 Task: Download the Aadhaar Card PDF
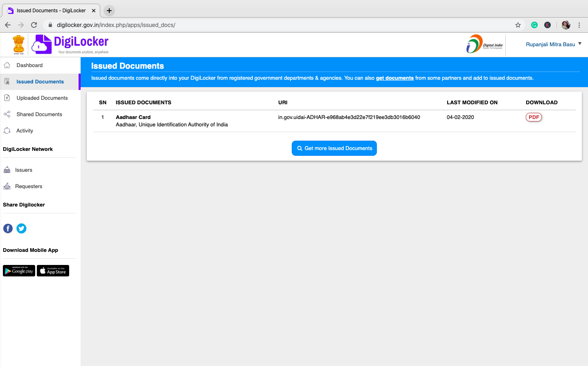(x=534, y=117)
